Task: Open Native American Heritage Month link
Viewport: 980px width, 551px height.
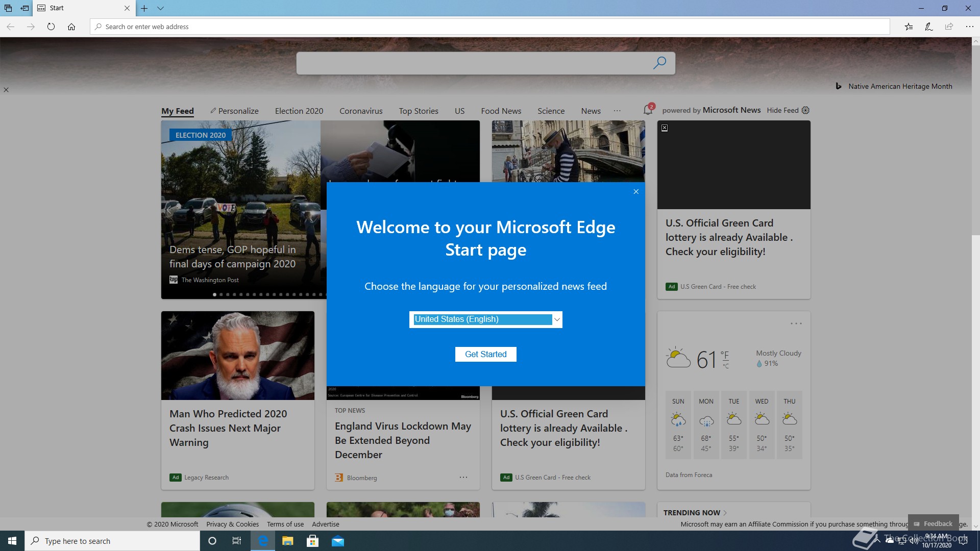Action: click(x=900, y=86)
